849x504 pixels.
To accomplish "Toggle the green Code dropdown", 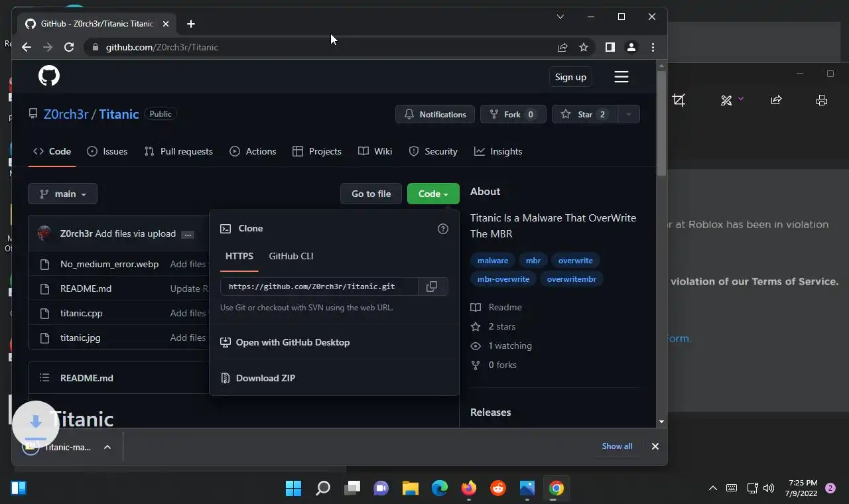I will click(x=433, y=194).
